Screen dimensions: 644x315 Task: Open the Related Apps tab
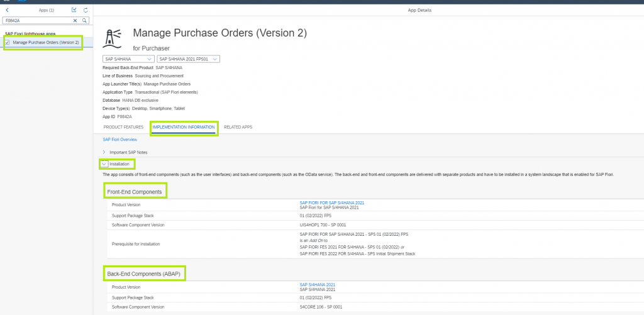(x=238, y=127)
